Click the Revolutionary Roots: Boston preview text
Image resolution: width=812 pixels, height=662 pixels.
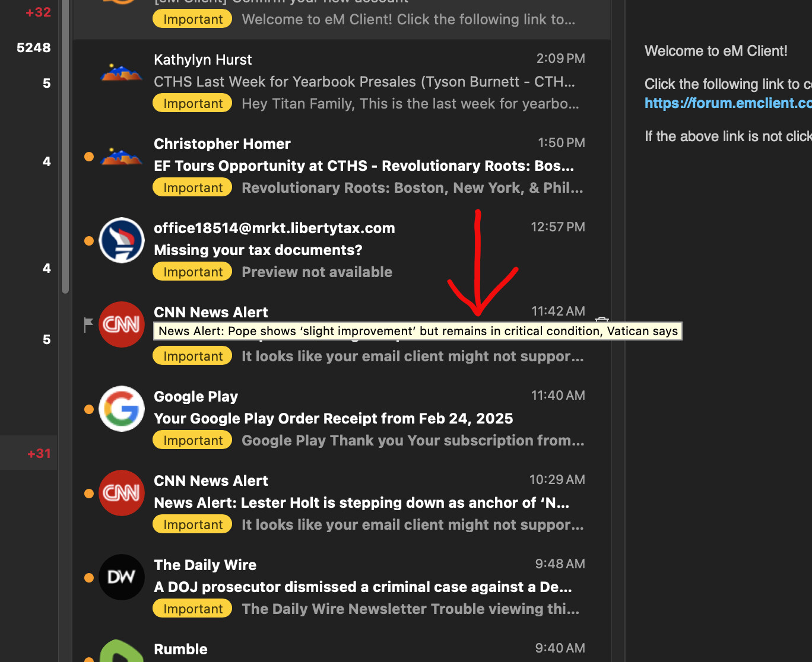tap(413, 188)
